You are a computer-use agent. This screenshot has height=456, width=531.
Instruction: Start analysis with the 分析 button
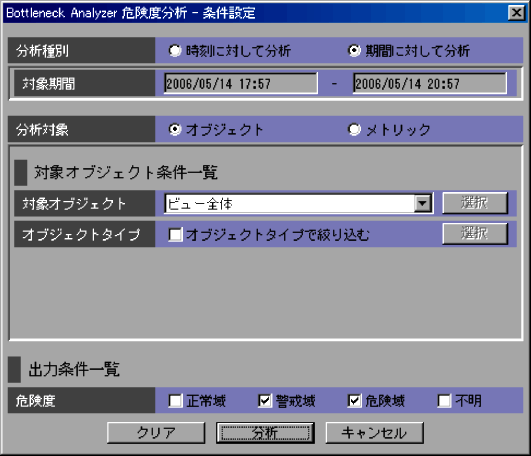coord(265,433)
